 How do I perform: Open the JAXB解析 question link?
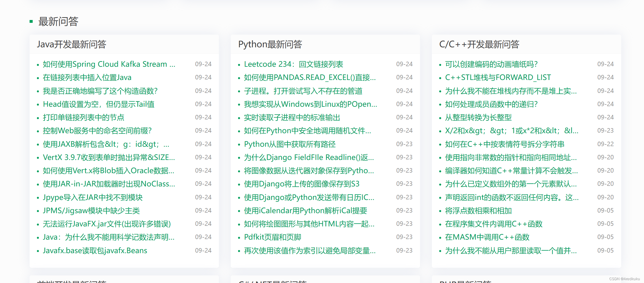pos(106,144)
